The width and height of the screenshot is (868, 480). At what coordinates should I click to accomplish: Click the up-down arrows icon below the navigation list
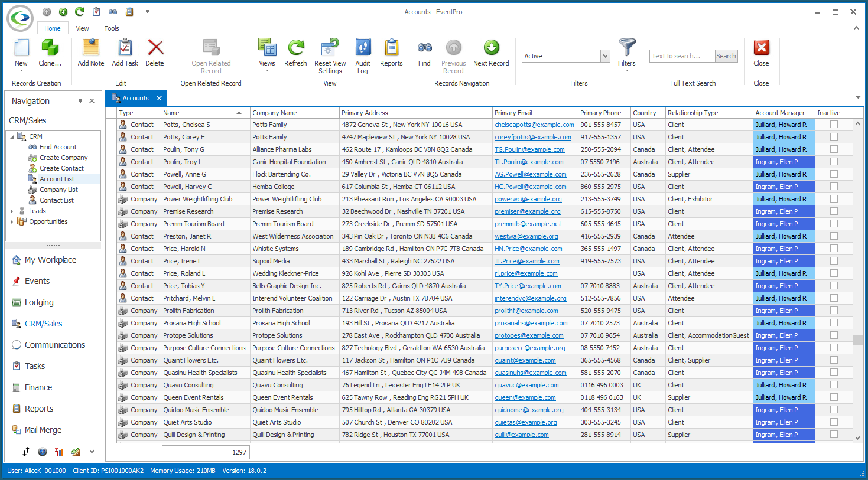(26, 452)
